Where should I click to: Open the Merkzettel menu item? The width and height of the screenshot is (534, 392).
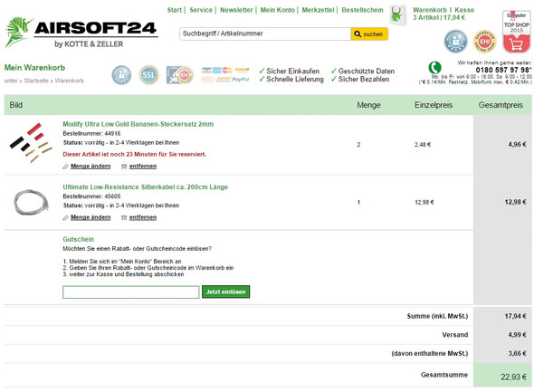coord(318,10)
